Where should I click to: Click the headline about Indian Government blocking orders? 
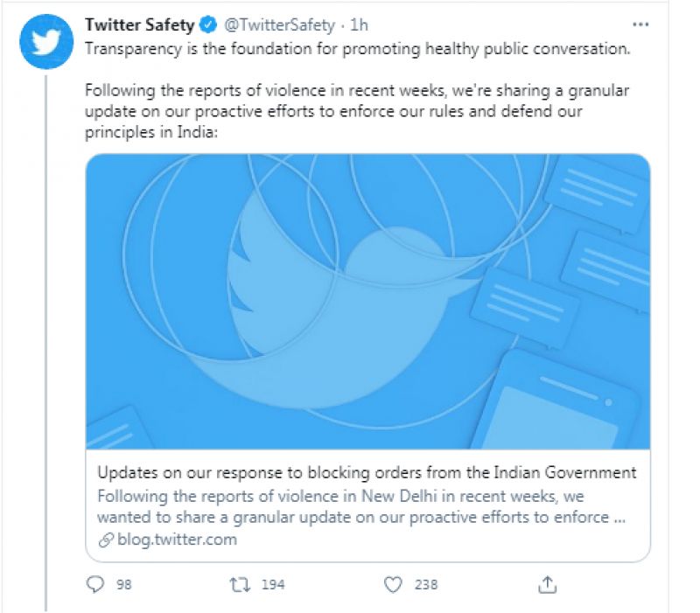[367, 473]
